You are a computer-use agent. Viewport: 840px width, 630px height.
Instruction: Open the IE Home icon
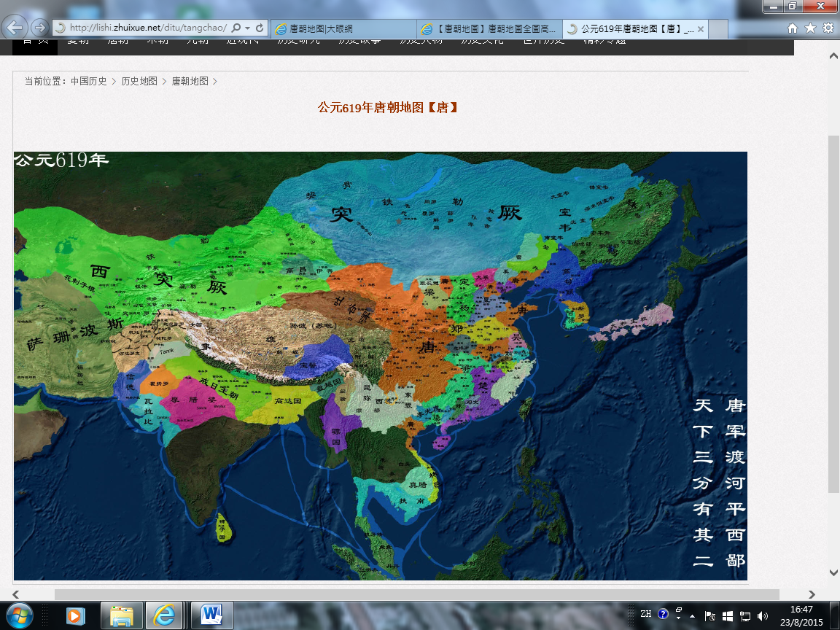(x=793, y=28)
